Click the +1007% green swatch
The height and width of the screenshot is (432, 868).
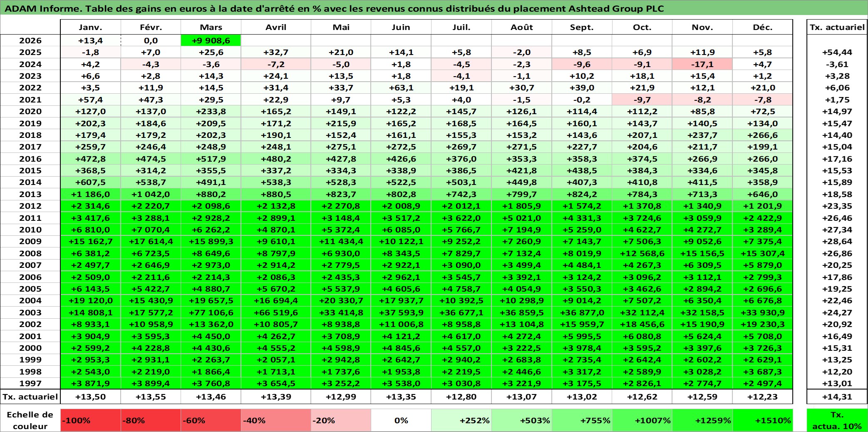coord(642,420)
